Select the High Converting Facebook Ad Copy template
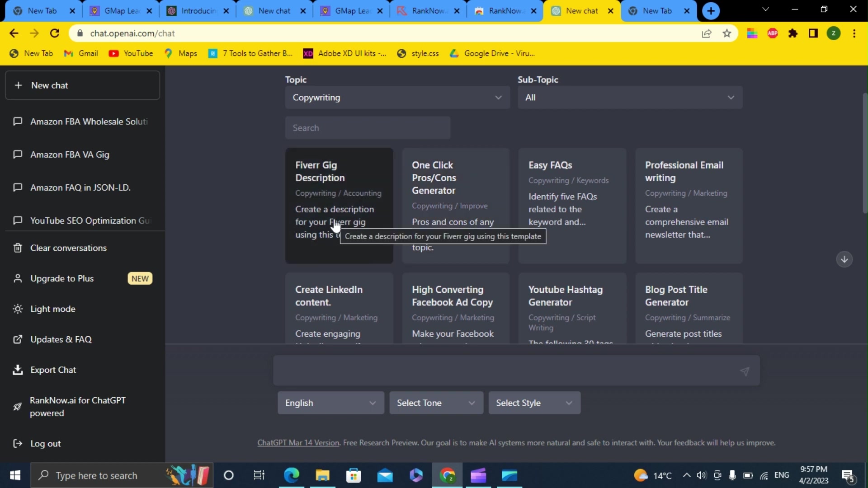 (x=456, y=308)
